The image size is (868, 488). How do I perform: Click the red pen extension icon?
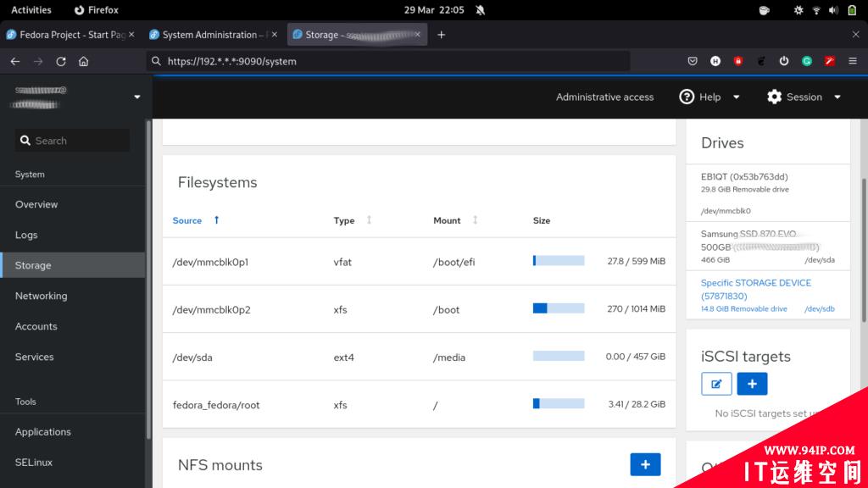[x=829, y=61]
